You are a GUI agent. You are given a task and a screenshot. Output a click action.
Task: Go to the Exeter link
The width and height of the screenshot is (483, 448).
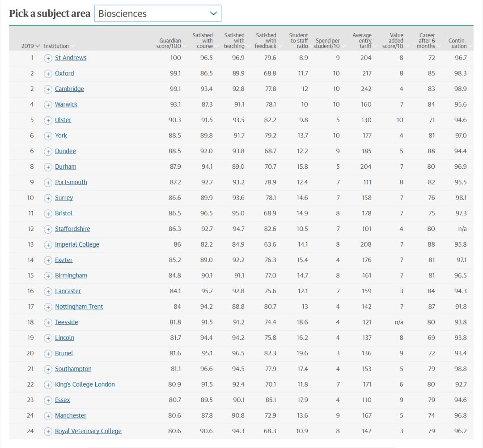pos(64,260)
